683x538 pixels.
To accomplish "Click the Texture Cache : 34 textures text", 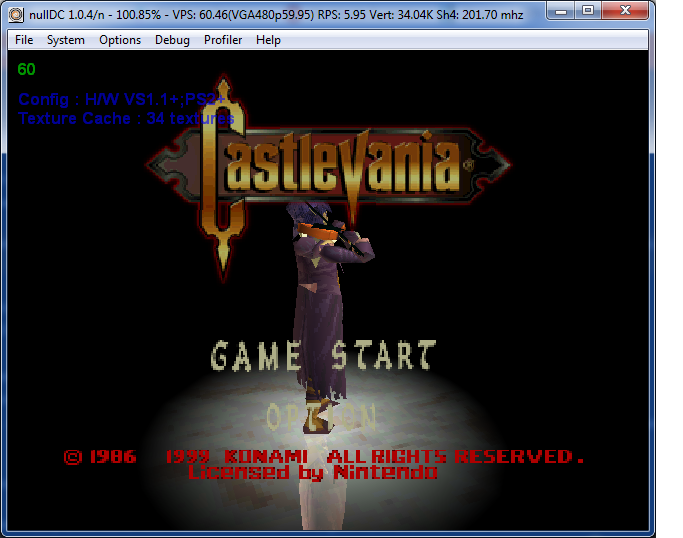I will [x=126, y=118].
